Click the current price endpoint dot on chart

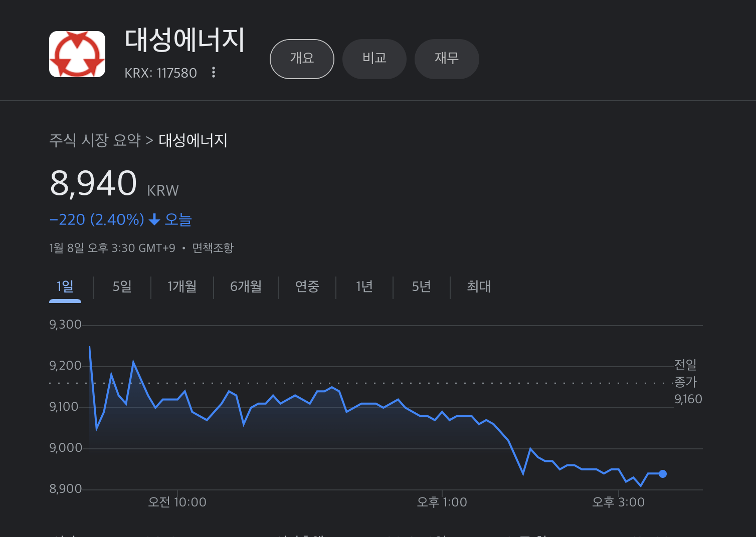(663, 474)
